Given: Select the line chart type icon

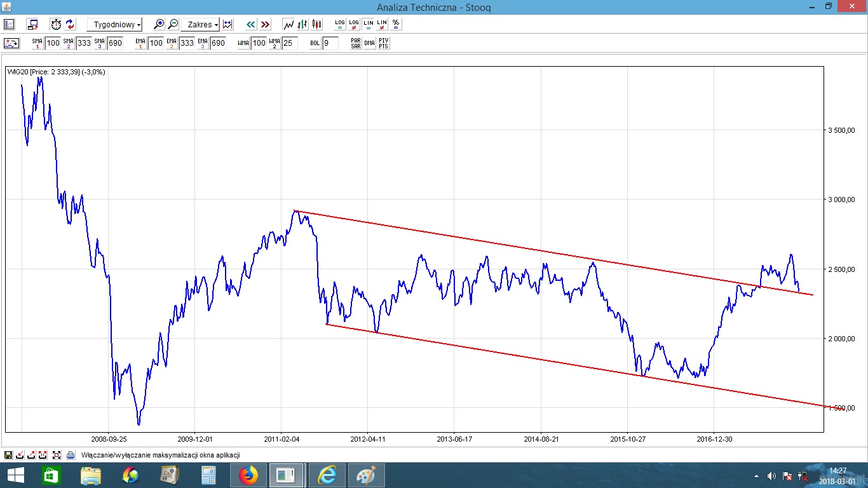Looking at the screenshot, I should pyautogui.click(x=288, y=25).
